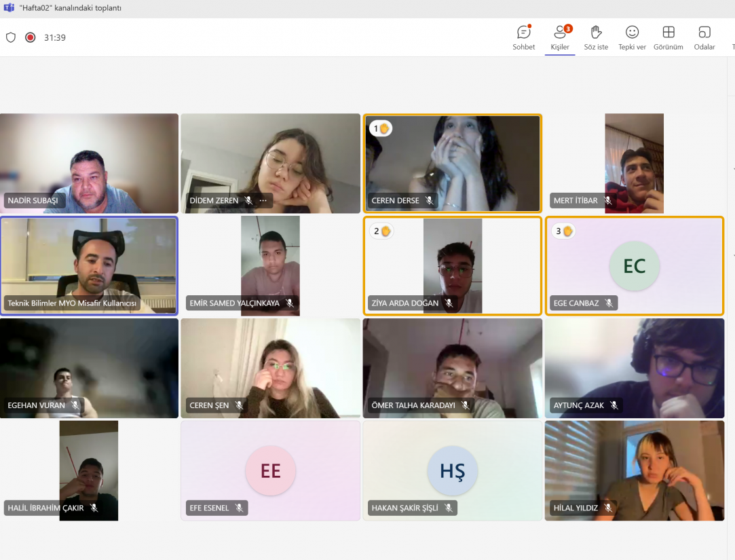Open the Tepki ver reactions menu
The width and height of the screenshot is (735, 560).
tap(632, 38)
